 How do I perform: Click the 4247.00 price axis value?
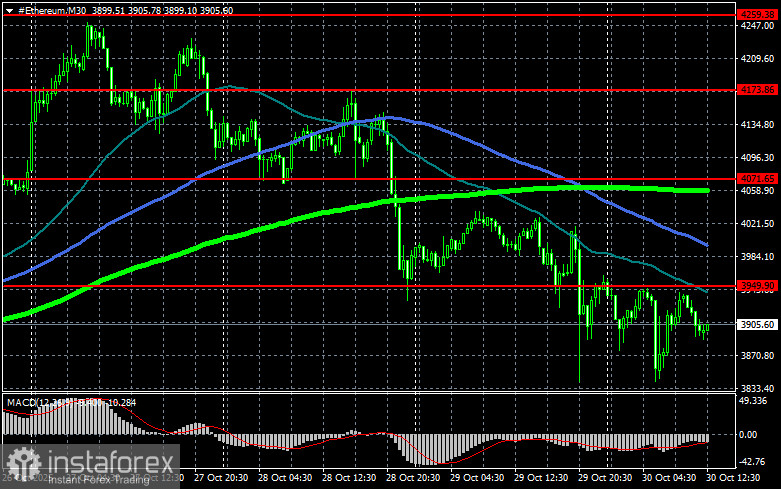[757, 25]
